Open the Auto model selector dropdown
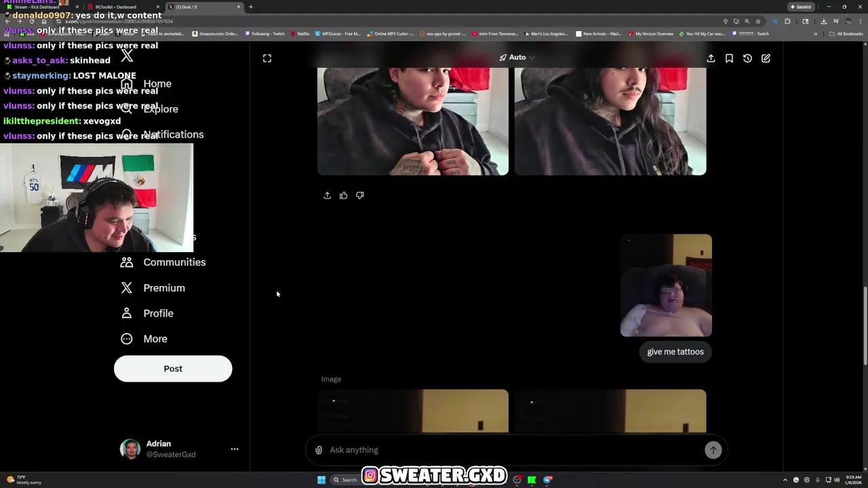 (x=517, y=58)
